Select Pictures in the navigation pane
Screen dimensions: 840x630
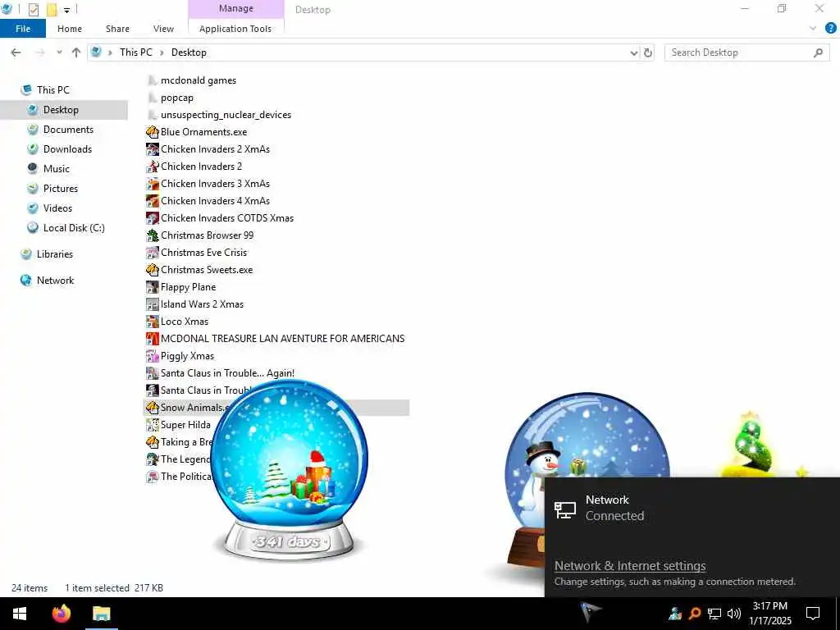(61, 189)
